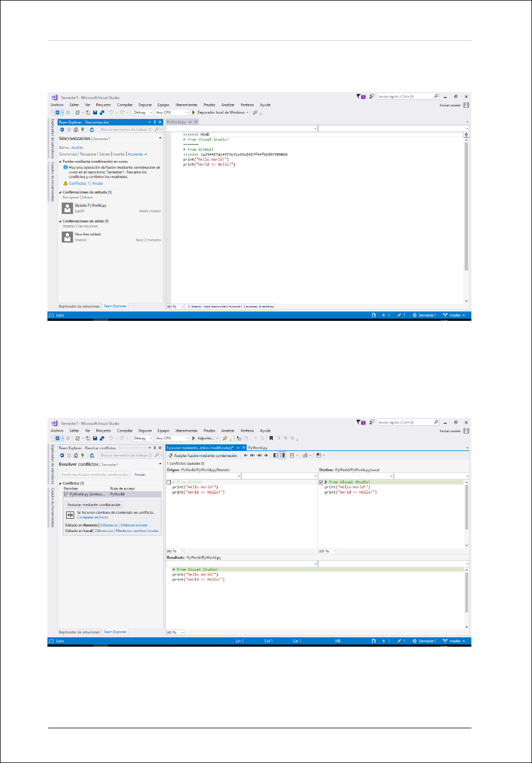Click refresh icon in top screenshot's Team Explorer

click(92, 130)
